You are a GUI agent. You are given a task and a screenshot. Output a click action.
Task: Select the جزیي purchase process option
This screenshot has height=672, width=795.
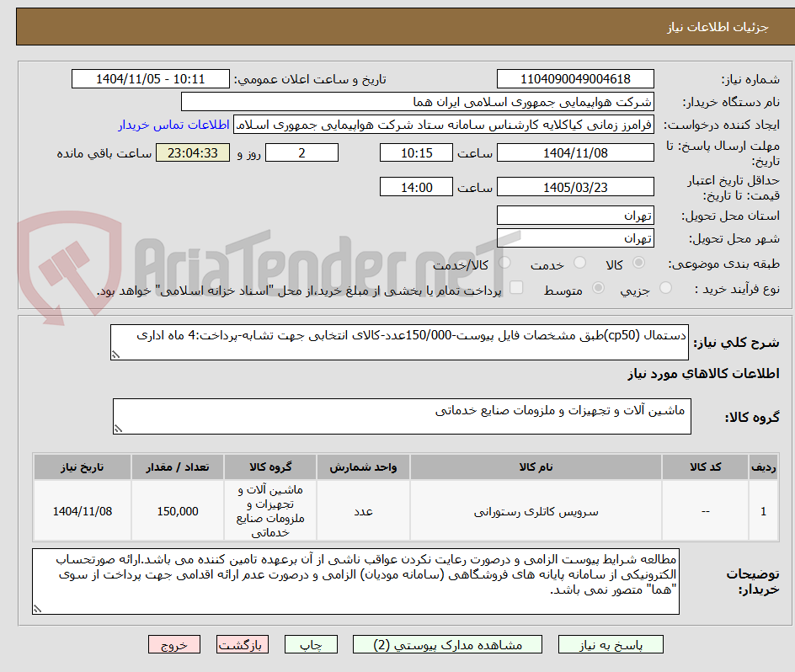tap(664, 287)
